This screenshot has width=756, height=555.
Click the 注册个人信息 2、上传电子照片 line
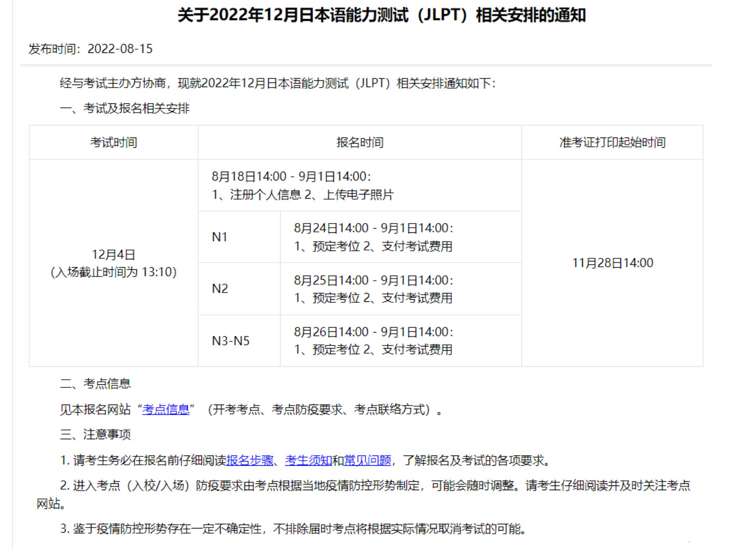303,195
